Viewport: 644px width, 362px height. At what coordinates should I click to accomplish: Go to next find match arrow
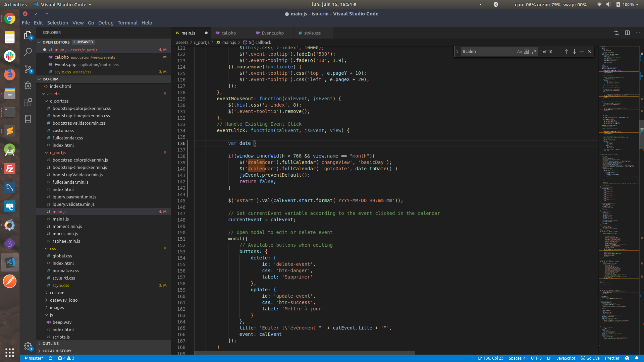coord(574,52)
